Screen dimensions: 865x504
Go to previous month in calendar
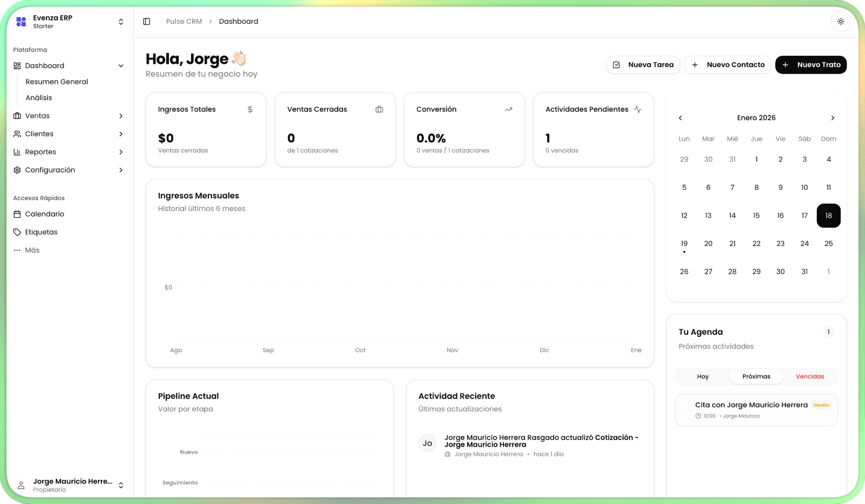(x=680, y=118)
